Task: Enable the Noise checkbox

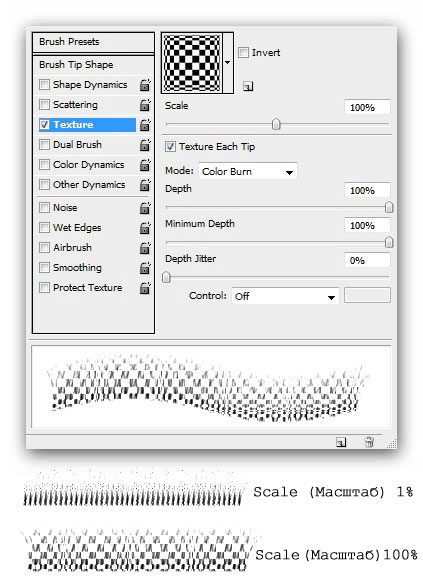Action: [x=44, y=207]
